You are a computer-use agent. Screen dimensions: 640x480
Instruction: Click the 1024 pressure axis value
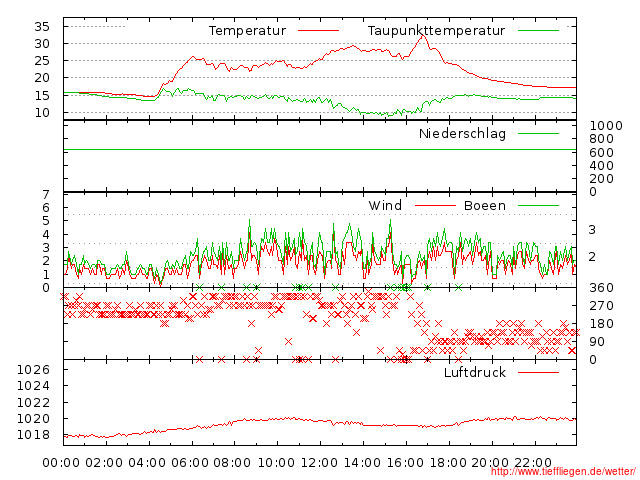coord(33,386)
